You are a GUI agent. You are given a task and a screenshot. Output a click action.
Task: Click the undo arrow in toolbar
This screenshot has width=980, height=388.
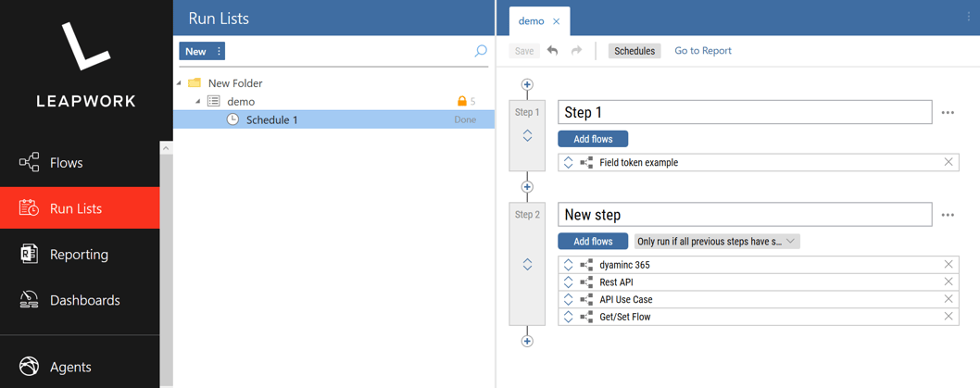click(552, 51)
